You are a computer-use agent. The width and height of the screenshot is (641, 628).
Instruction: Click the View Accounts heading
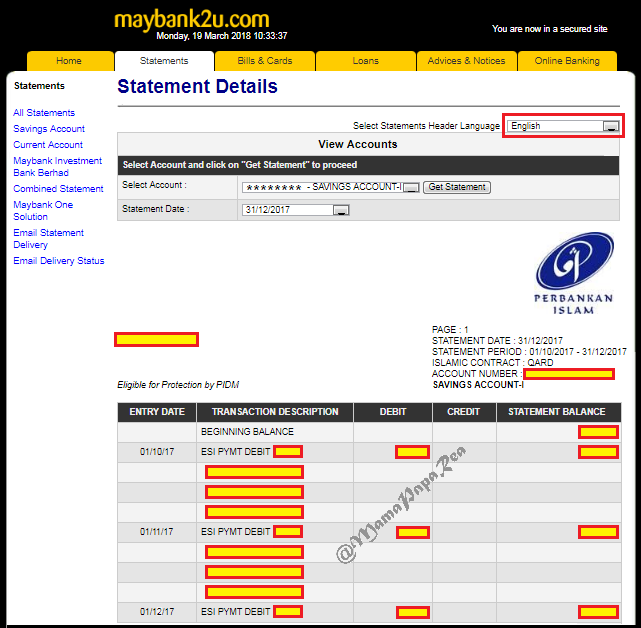358,144
